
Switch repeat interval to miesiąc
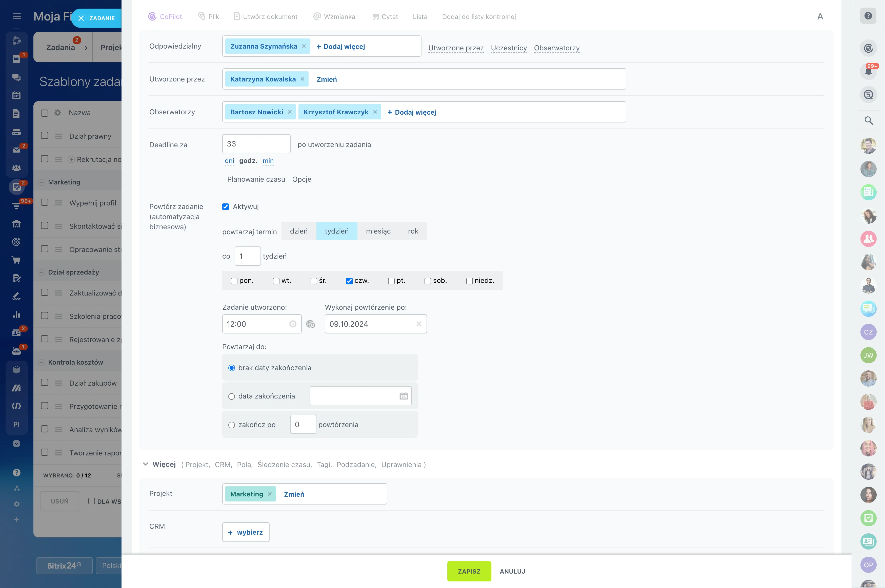point(378,231)
